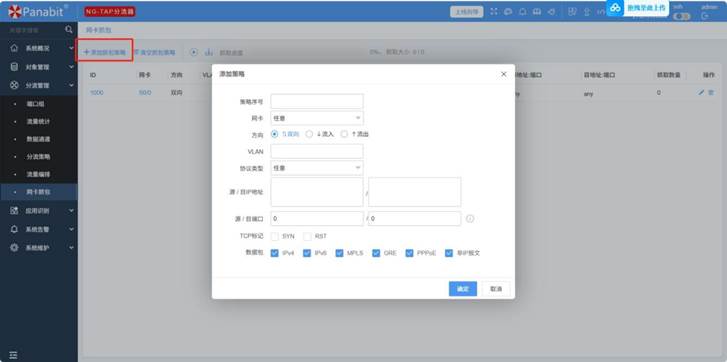Click the 策略序号 input field

pyautogui.click(x=317, y=101)
